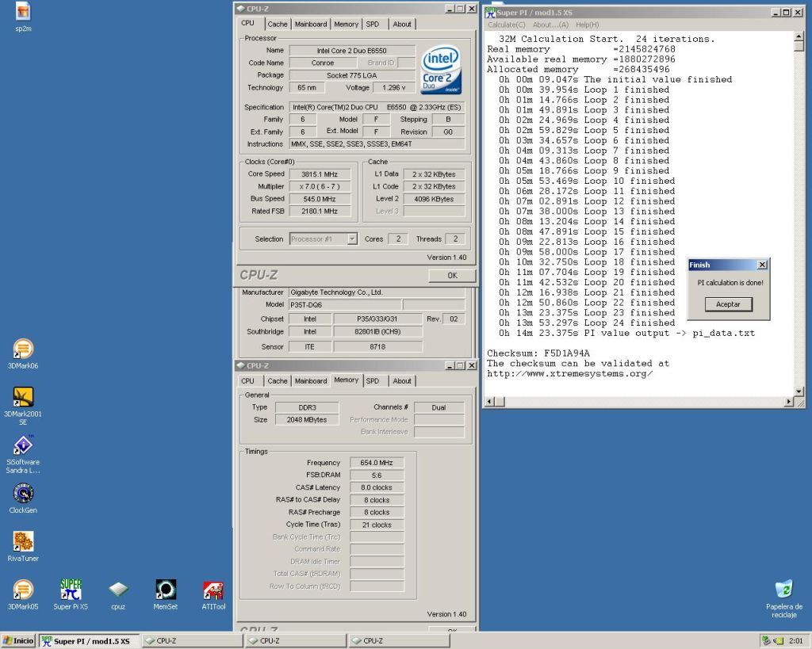This screenshot has width=812, height=649.
Task: Open Processor #1 selection dropdown
Action: point(352,239)
